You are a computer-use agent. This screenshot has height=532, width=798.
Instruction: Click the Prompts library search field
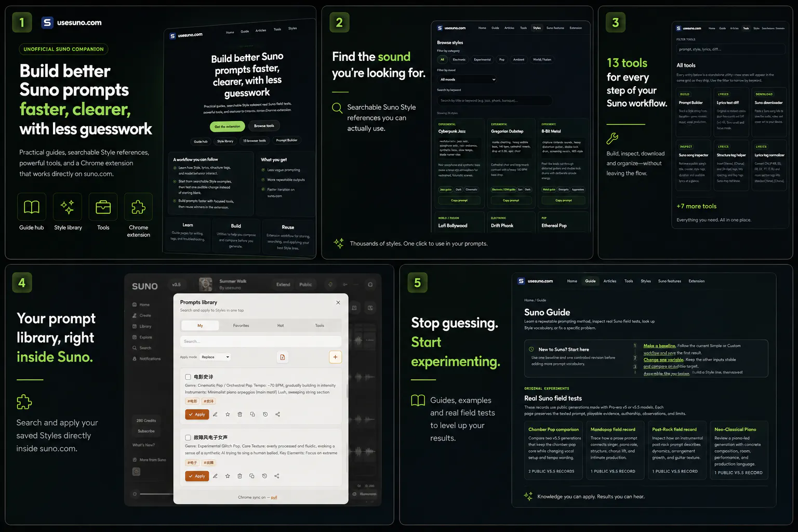261,341
